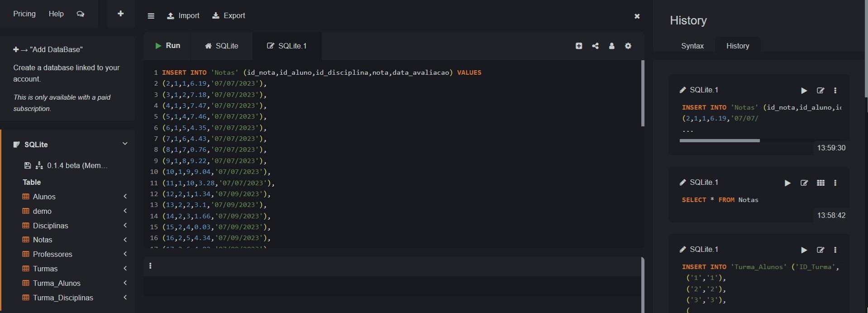Run the 13:59:30 INSERT INTO Notas history entry
Viewport: 868px width, 313px height.
point(804,91)
